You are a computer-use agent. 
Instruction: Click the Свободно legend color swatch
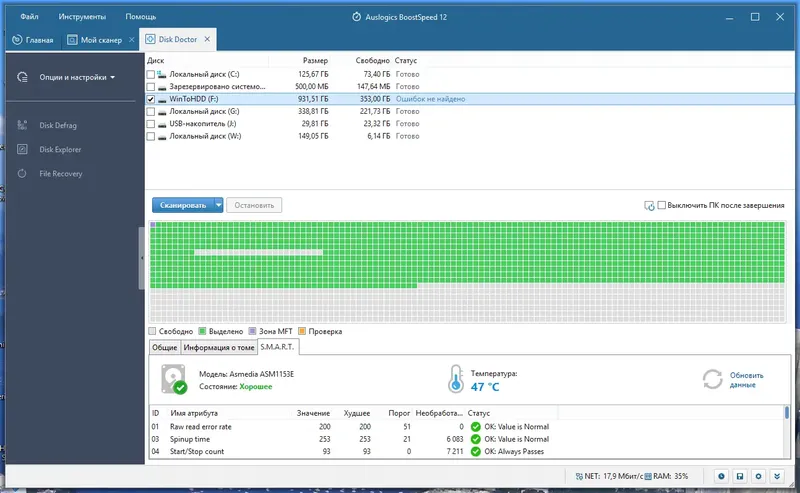point(152,331)
